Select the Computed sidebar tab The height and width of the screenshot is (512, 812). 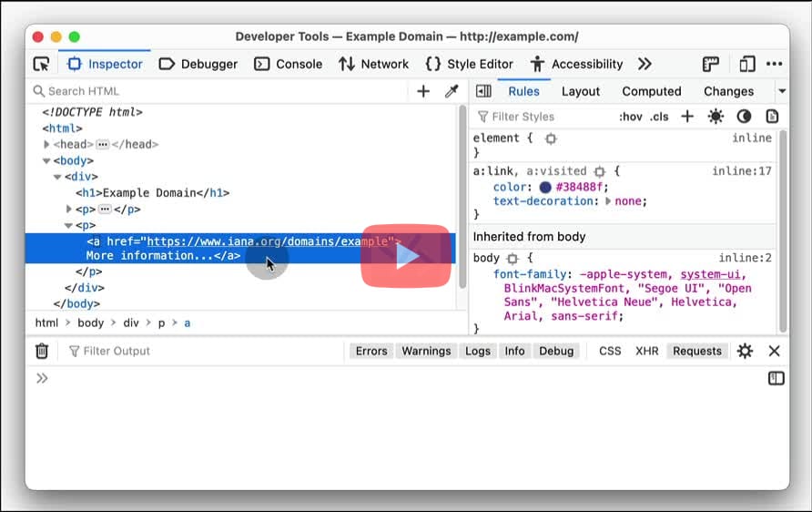click(x=652, y=91)
